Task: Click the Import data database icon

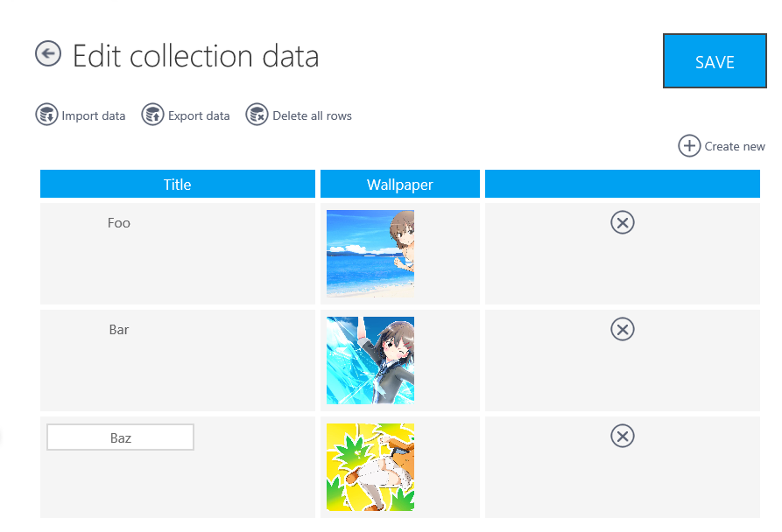Action: pyautogui.click(x=46, y=115)
